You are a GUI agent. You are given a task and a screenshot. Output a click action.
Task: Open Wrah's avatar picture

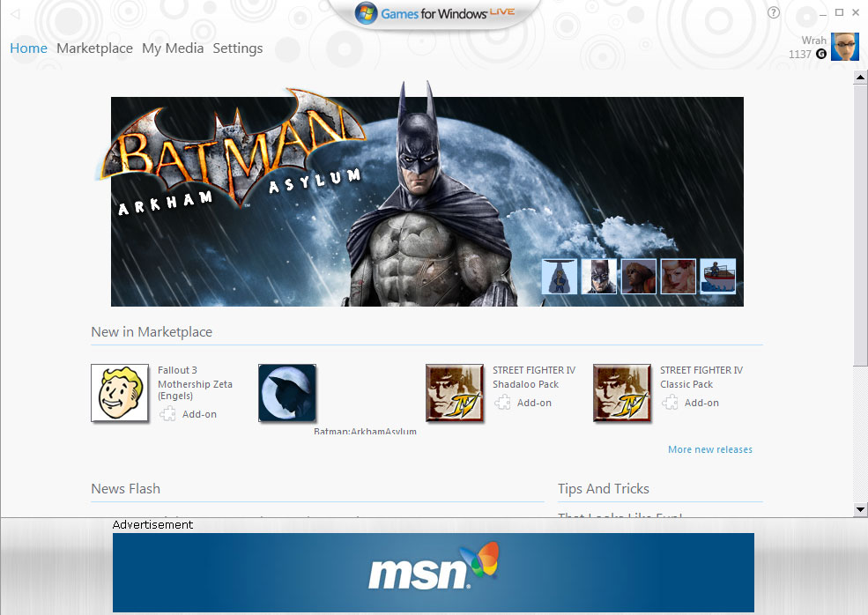[x=845, y=47]
